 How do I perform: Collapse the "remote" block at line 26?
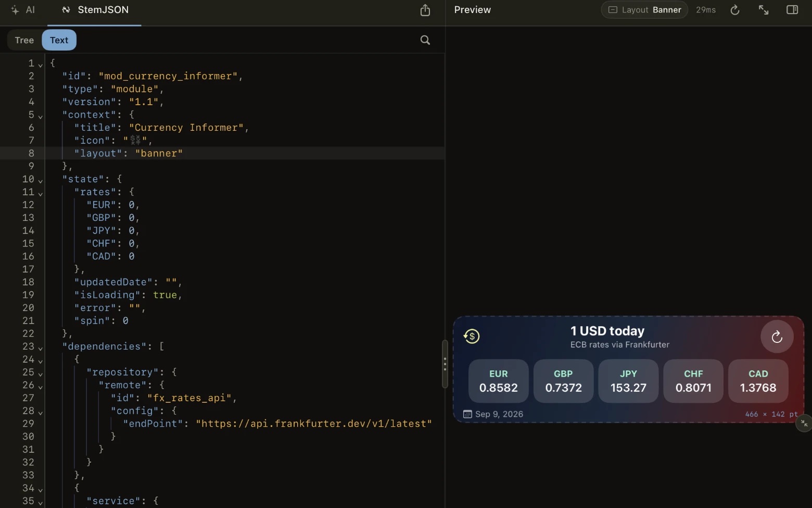coord(40,387)
